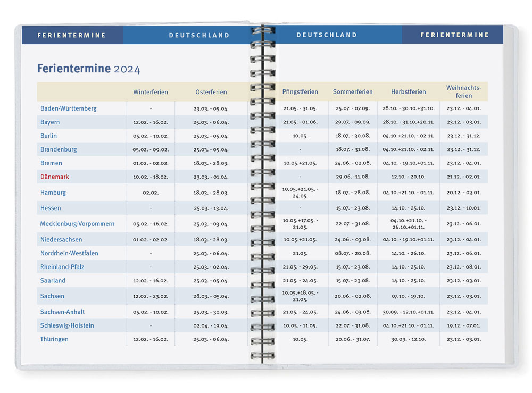Screen dimensions: 532x393
Task: Click Dänemark Herbstferien cell '12.10. - 20.10.'
Action: (x=409, y=177)
